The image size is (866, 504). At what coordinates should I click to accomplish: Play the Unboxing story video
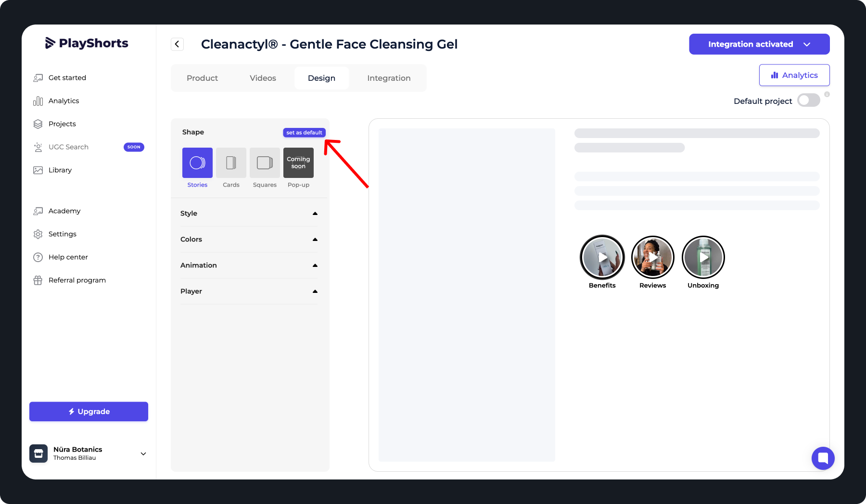click(x=703, y=257)
